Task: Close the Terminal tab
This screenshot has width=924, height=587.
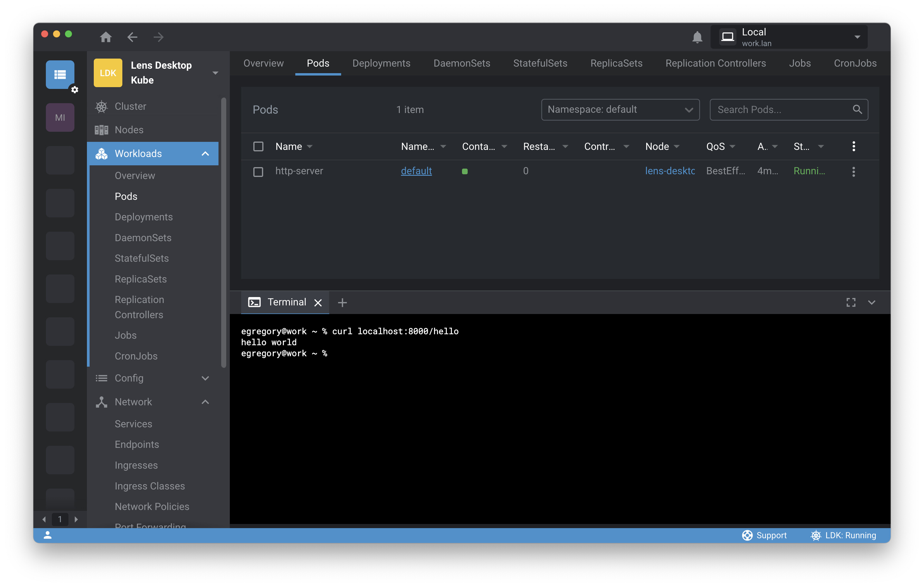Action: [x=318, y=303]
